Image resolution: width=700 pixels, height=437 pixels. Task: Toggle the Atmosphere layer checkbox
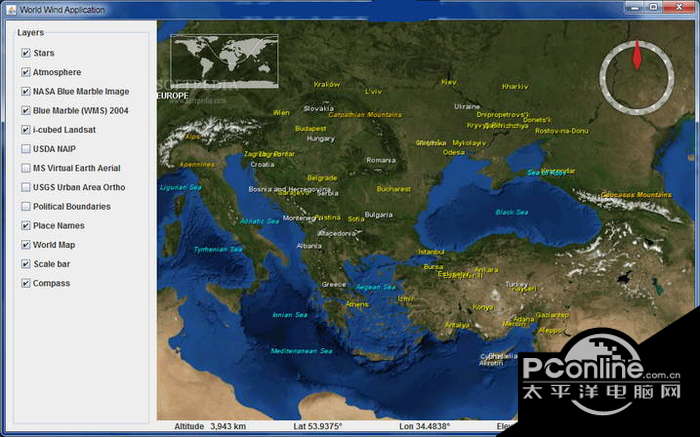(x=26, y=72)
